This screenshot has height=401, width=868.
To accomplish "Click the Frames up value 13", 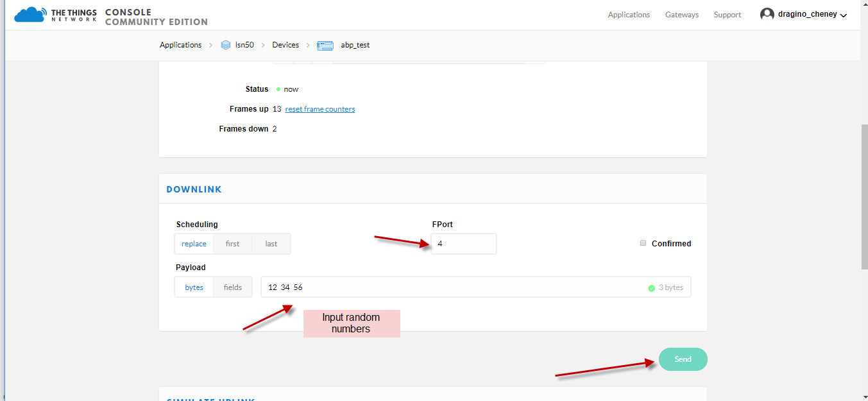I will (x=277, y=109).
